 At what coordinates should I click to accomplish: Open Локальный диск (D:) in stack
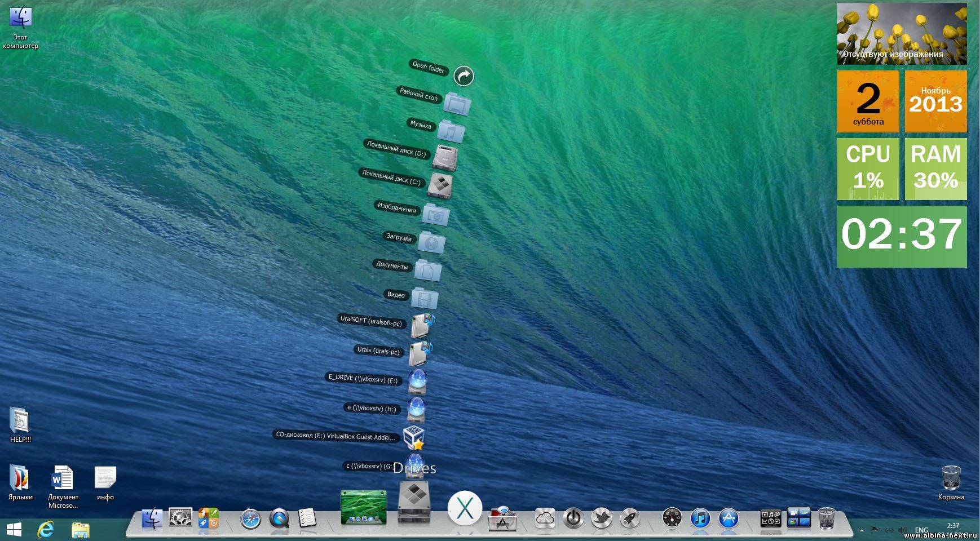(x=445, y=158)
